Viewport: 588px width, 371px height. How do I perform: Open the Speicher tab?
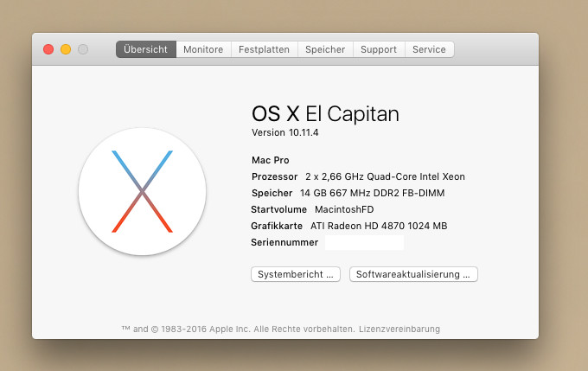325,49
